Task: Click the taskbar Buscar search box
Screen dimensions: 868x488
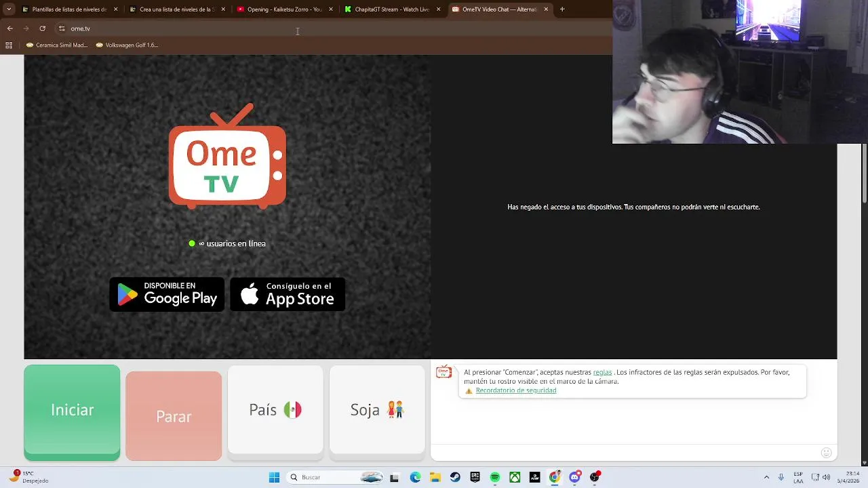Action: point(336,477)
